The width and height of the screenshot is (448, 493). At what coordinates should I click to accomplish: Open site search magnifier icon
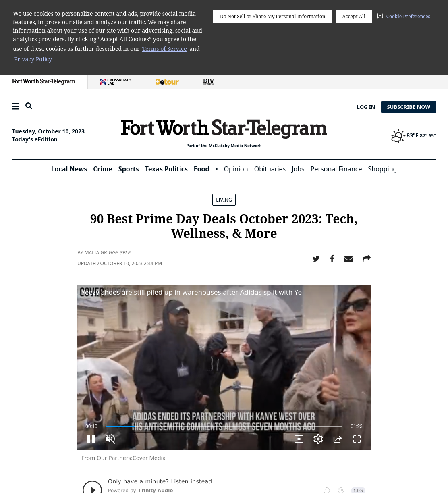tap(29, 106)
